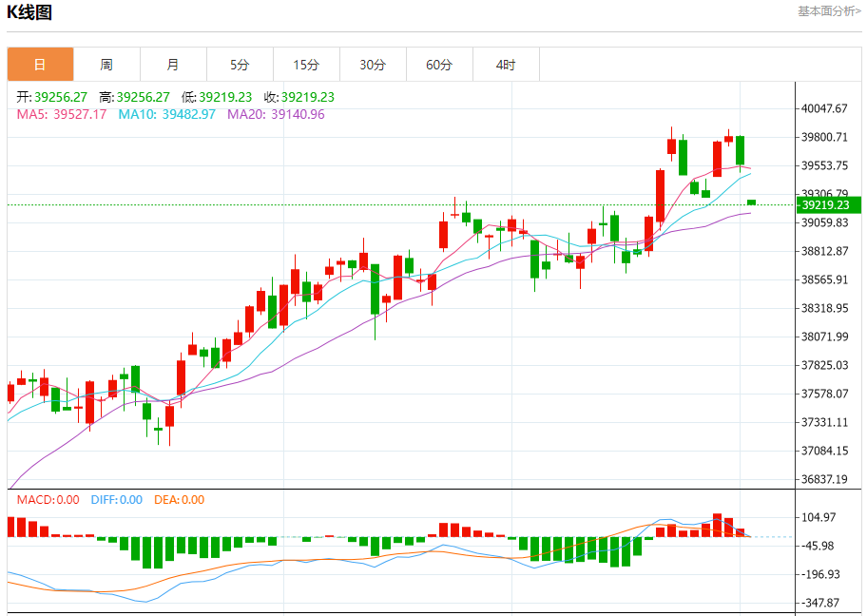867x616 pixels.
Task: Click the 39059.83 price axis label
Action: [x=824, y=222]
